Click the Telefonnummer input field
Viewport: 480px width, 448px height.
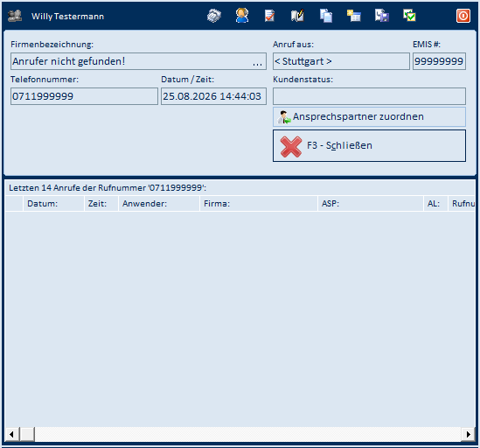pos(84,96)
